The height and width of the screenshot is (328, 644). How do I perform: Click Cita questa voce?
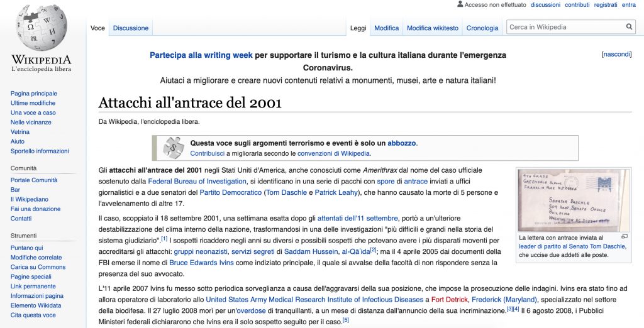point(33,315)
